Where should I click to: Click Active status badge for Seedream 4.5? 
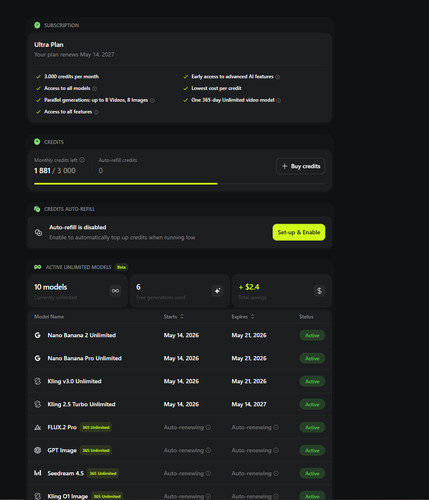tap(312, 473)
